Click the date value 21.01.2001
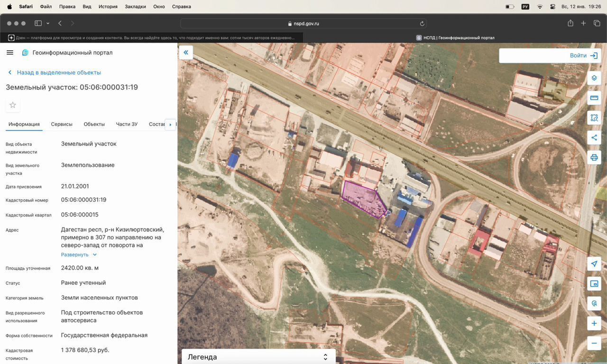The width and height of the screenshot is (607, 364). tap(75, 186)
